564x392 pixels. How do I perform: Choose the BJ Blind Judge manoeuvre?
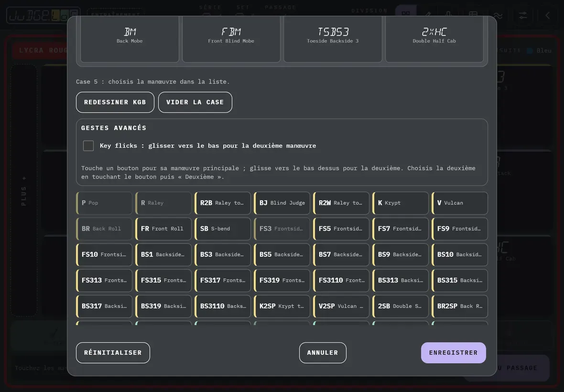coord(282,203)
